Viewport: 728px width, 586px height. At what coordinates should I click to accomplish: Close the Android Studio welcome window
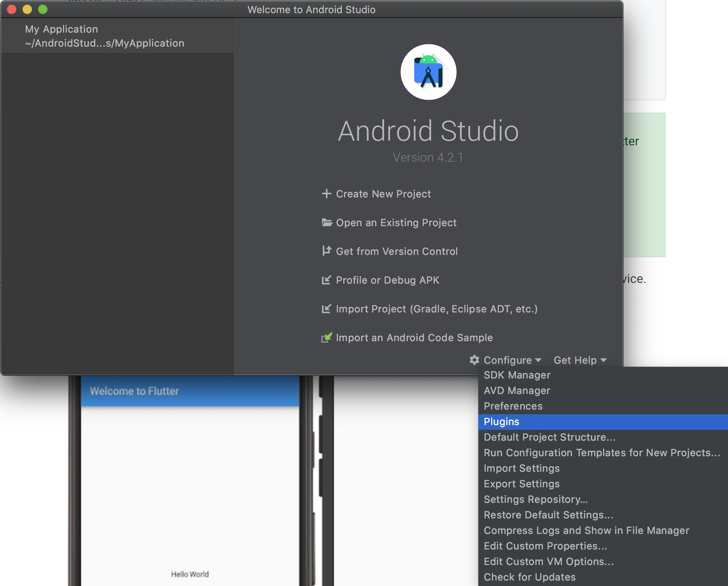coord(12,9)
